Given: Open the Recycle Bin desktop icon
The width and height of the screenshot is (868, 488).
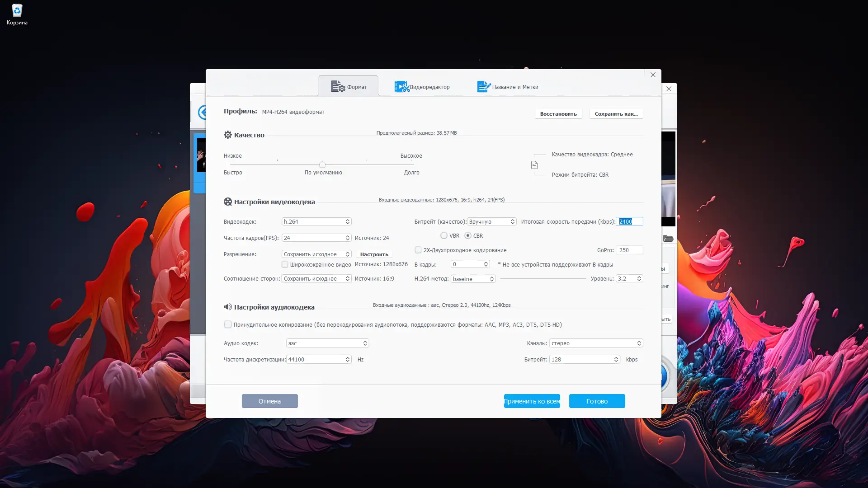Looking at the screenshot, I should pos(17,11).
